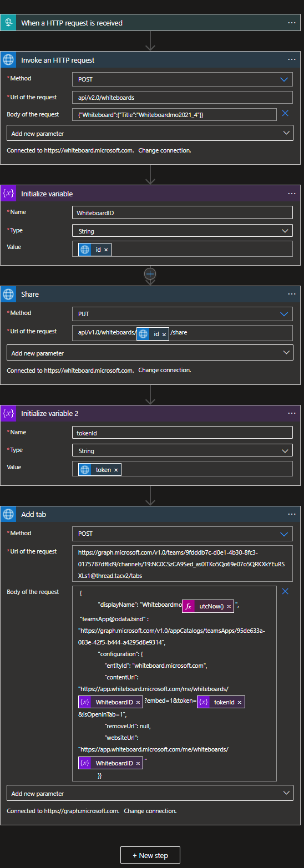This screenshot has height=868, width=304.
Task: Click the tokenId name field
Action: pyautogui.click(x=182, y=433)
